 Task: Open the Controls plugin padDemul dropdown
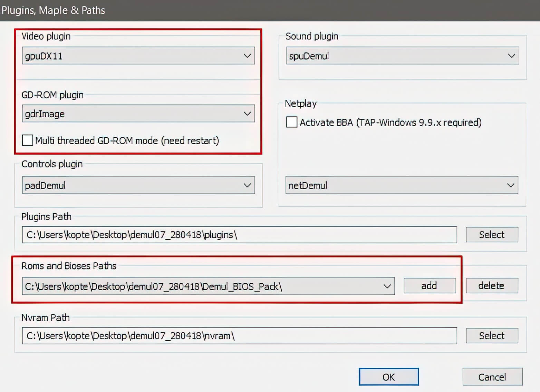[x=138, y=185]
